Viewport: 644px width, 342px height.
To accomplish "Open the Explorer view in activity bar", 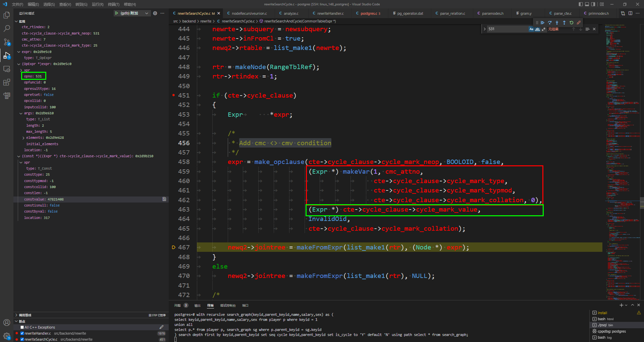I will tap(6, 15).
